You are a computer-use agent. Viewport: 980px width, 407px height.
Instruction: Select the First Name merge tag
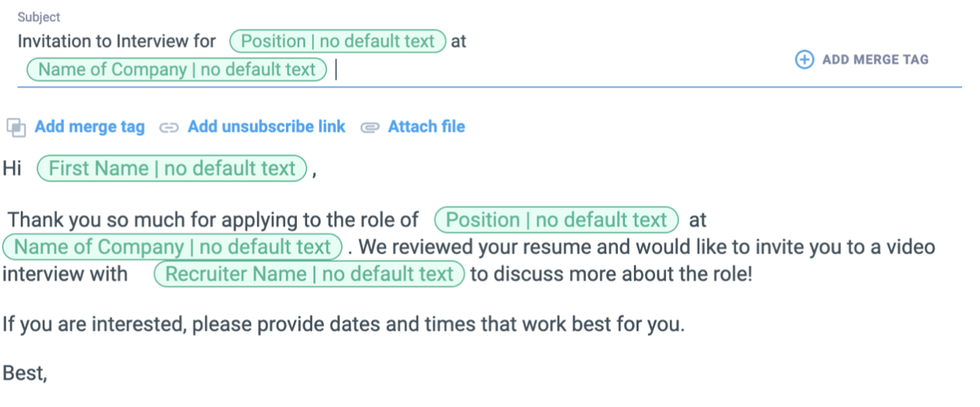pos(172,168)
